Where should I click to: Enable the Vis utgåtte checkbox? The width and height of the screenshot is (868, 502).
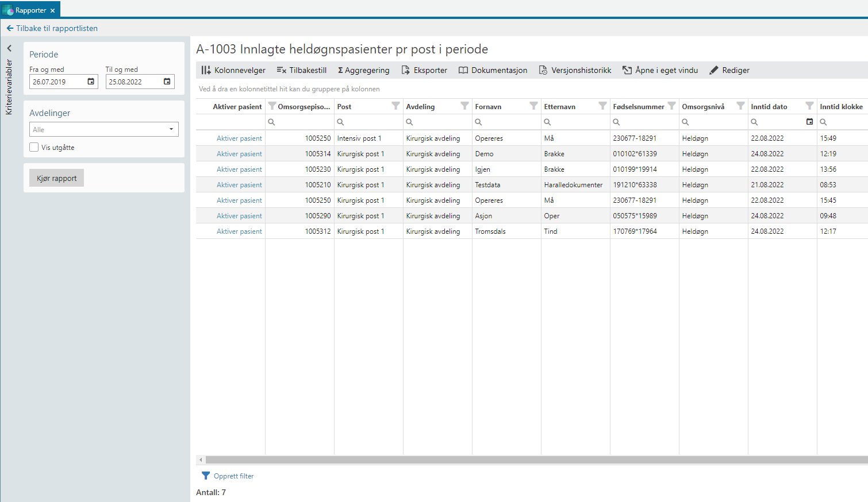click(34, 148)
